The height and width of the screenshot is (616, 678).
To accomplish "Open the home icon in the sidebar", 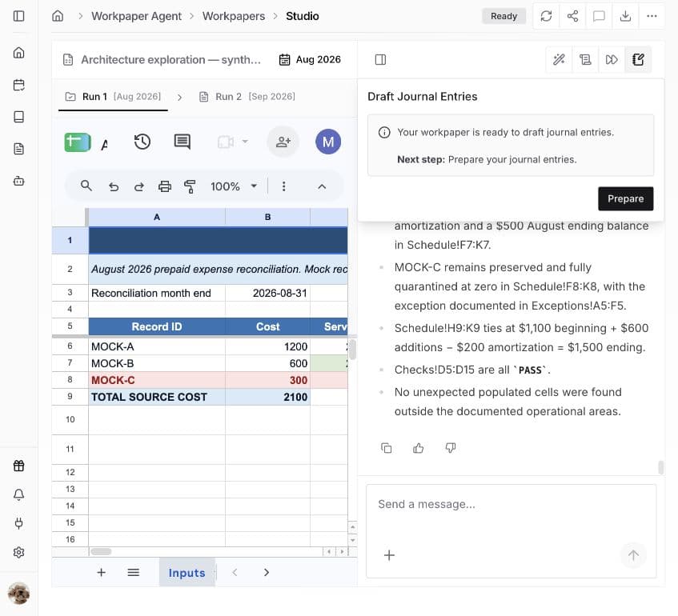I will 18,53.
